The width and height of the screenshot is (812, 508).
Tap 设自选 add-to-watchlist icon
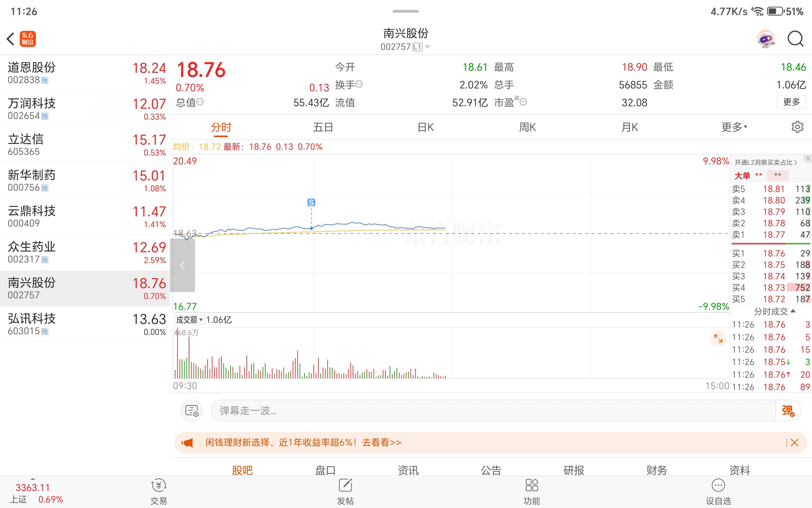pos(718,492)
